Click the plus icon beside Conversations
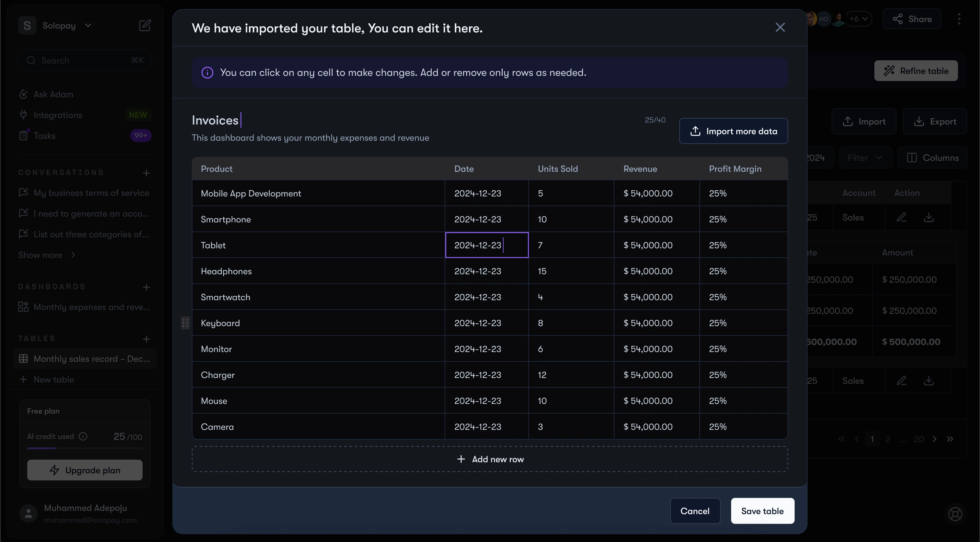This screenshot has height=542, width=980. 146,173
